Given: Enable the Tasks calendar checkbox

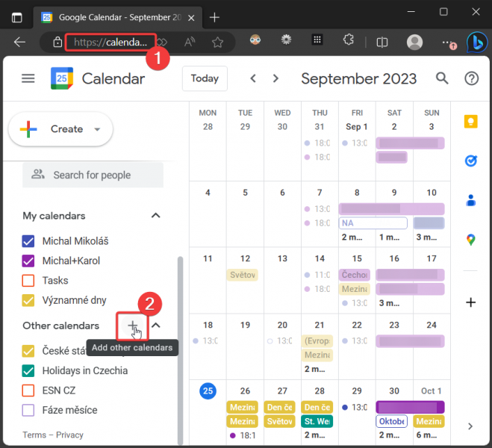Looking at the screenshot, I should click(29, 281).
